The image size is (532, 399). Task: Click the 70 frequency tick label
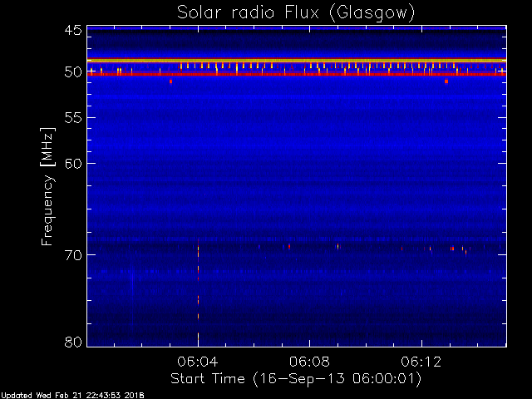[73, 255]
